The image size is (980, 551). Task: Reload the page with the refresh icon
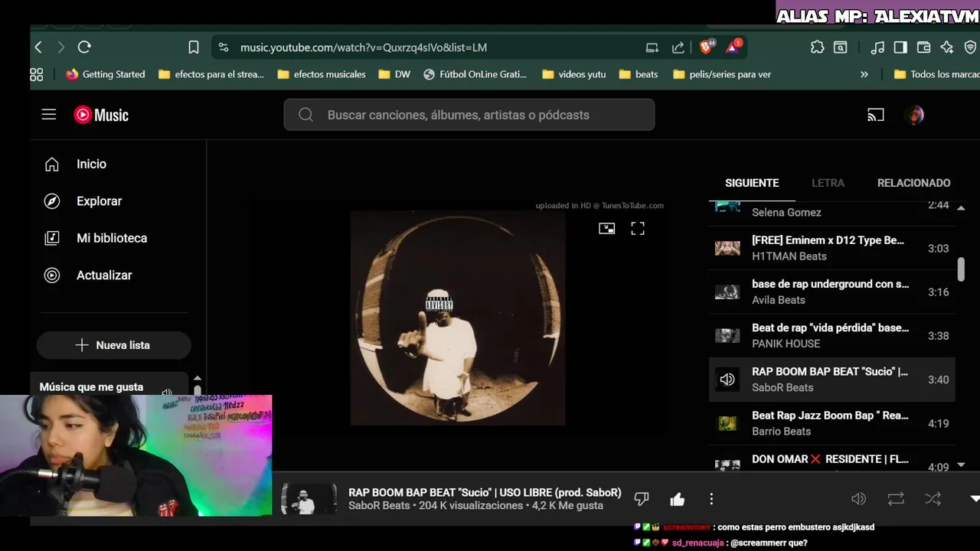84,47
